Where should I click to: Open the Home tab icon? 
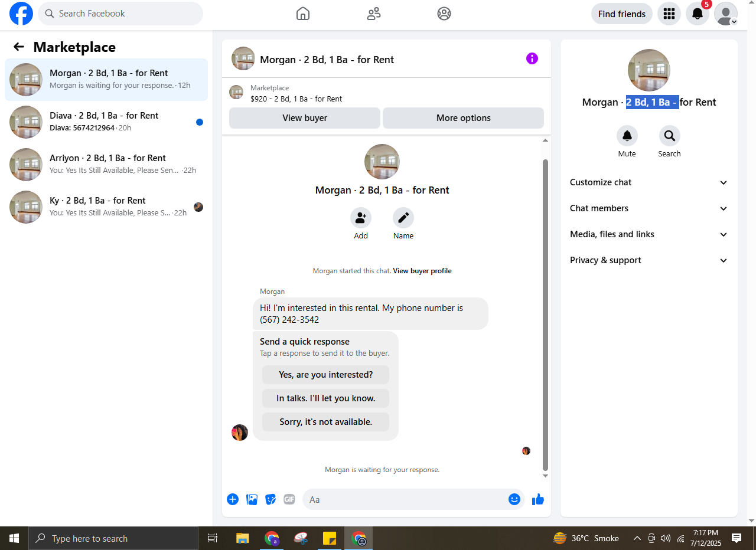[303, 14]
